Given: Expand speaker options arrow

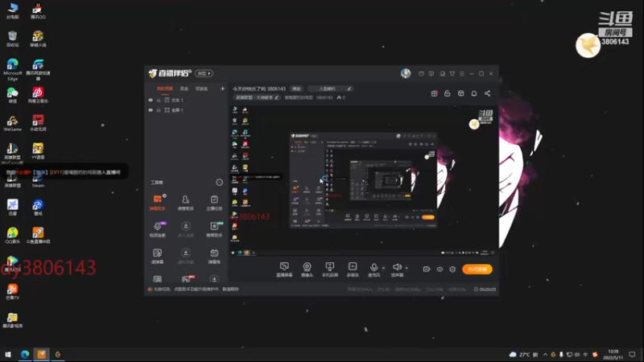Looking at the screenshot, I should pyautogui.click(x=407, y=268).
